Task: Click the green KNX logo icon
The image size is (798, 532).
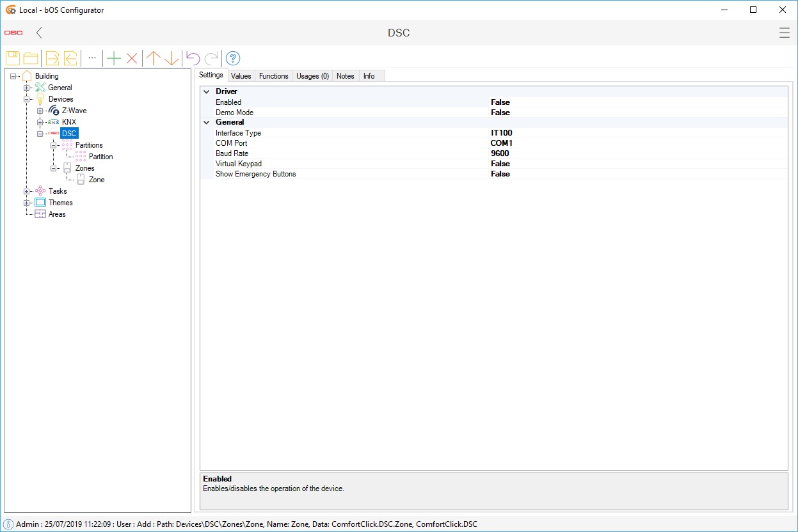Action: tap(54, 122)
